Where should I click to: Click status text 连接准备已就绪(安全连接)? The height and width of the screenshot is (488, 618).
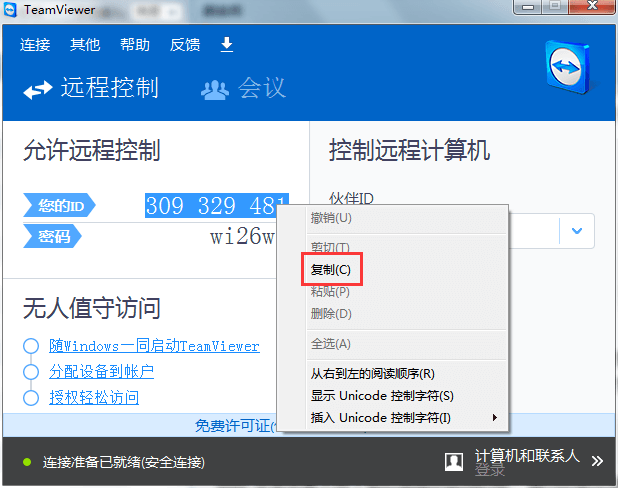click(124, 462)
